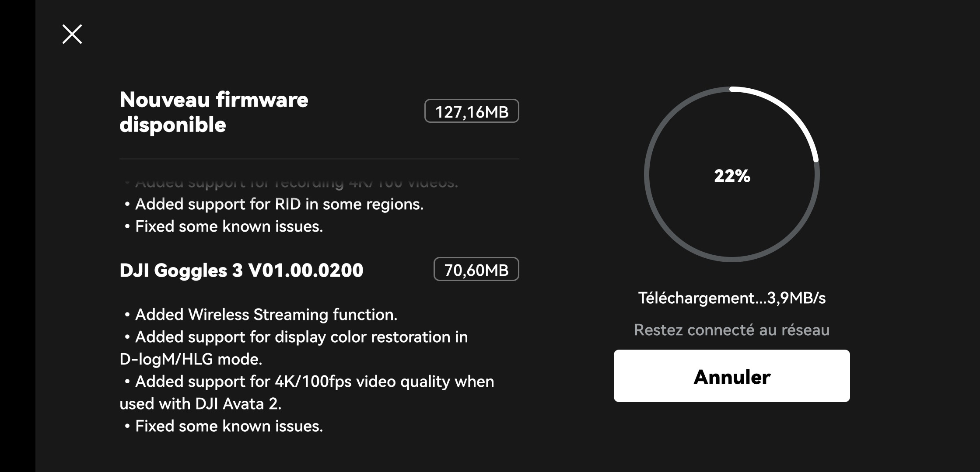The height and width of the screenshot is (472, 980).
Task: Tap the 22% progress percentage label
Action: [x=732, y=176]
